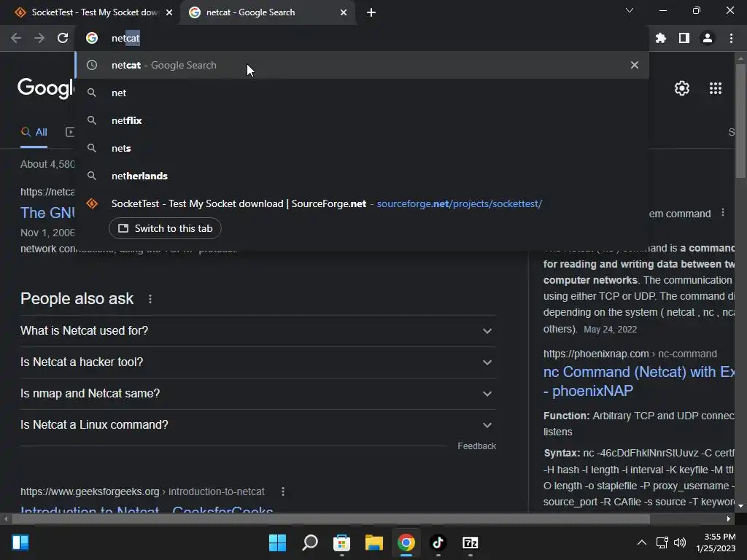This screenshot has height=560, width=747.
Task: Open the featured snippet options menu
Action: [723, 213]
